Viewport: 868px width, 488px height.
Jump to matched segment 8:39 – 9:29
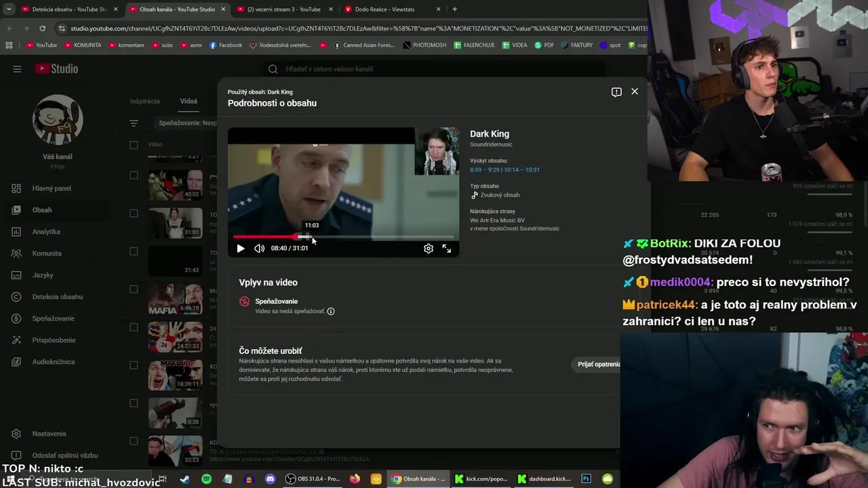coord(484,169)
